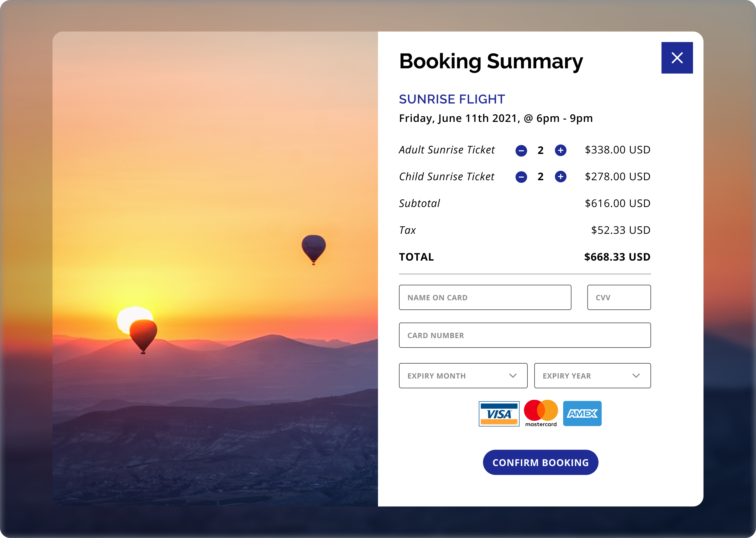Viewport: 756px width, 538px height.
Task: Open the Expiry Year dropdown
Action: [x=592, y=376]
